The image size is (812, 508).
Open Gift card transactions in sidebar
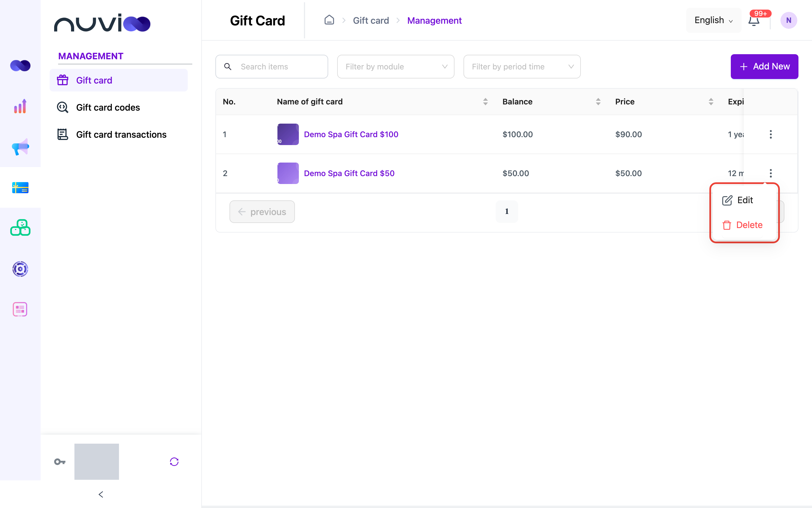pyautogui.click(x=118, y=134)
